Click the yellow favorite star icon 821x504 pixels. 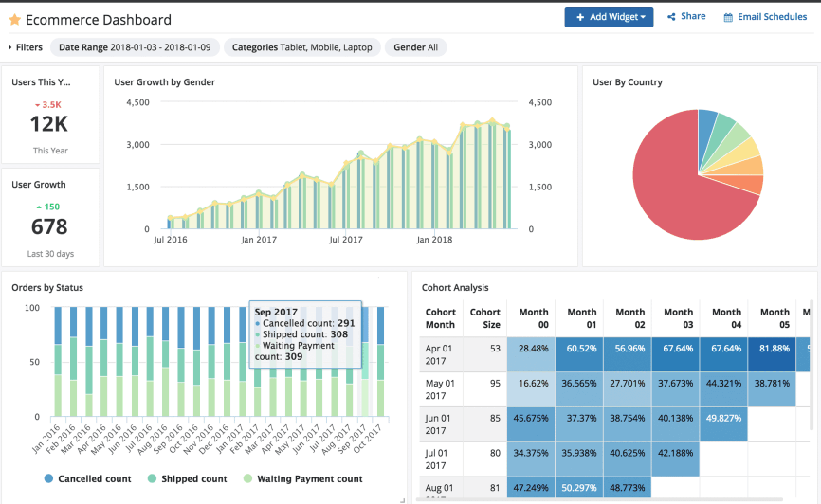click(x=14, y=20)
